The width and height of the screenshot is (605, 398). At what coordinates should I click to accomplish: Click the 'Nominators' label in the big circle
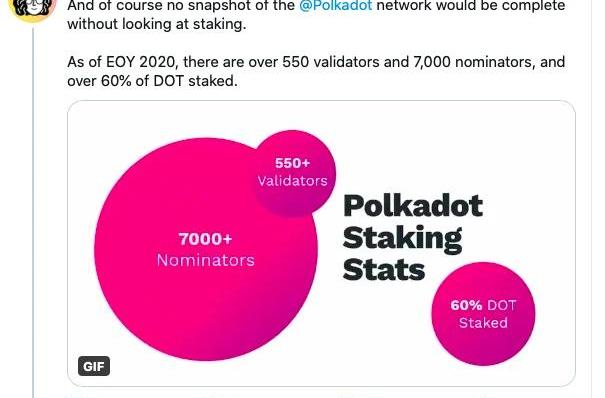206,260
